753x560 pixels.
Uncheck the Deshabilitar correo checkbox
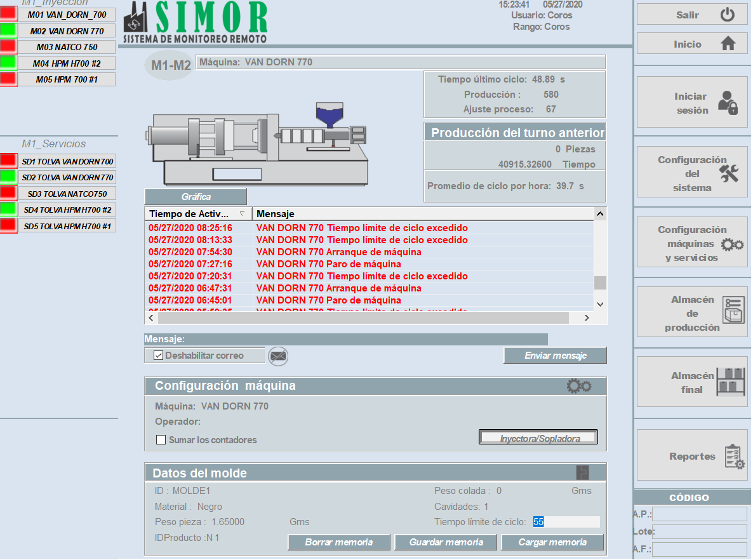tap(159, 356)
